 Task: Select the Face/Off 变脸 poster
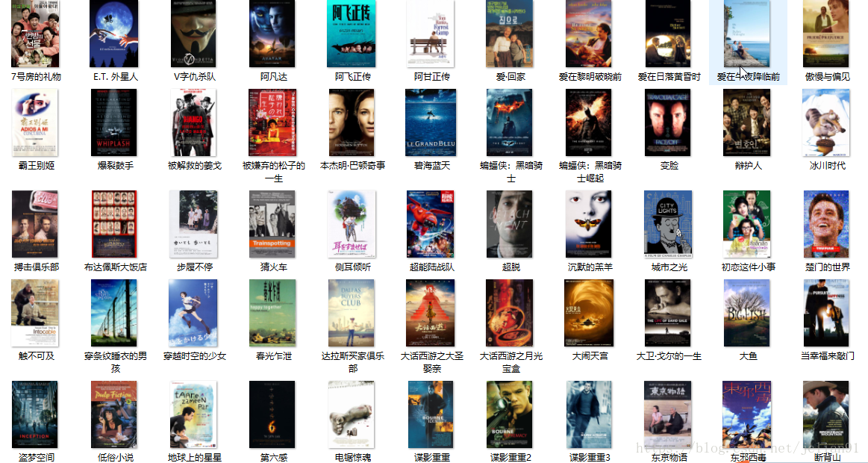668,122
